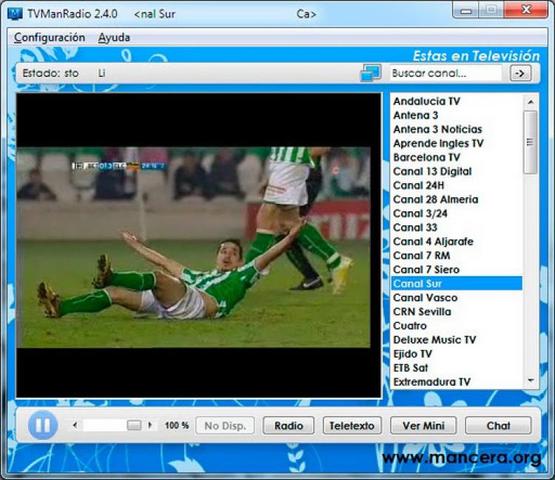The height and width of the screenshot is (480, 555).
Task: Pause playback with the round pause button
Action: pyautogui.click(x=43, y=425)
